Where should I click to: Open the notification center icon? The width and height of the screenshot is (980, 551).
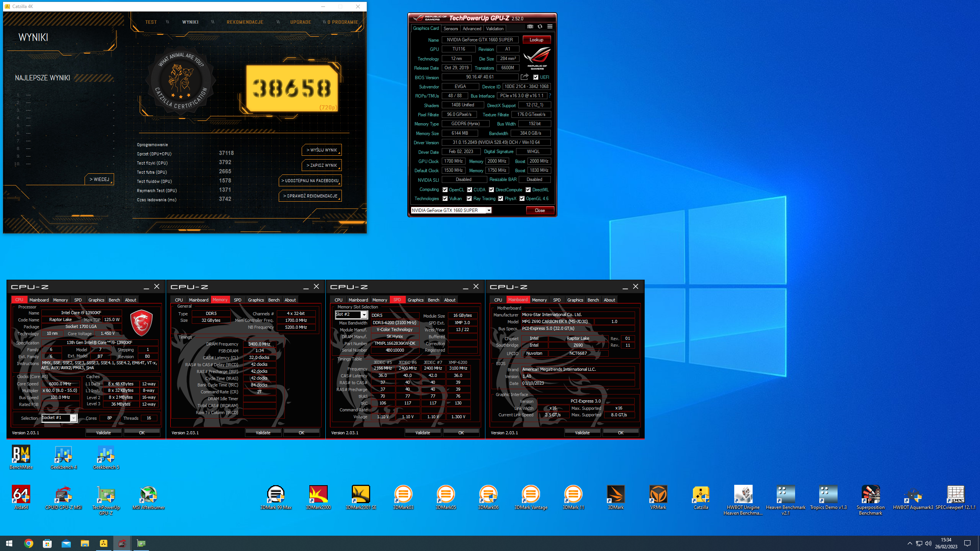pyautogui.click(x=967, y=543)
